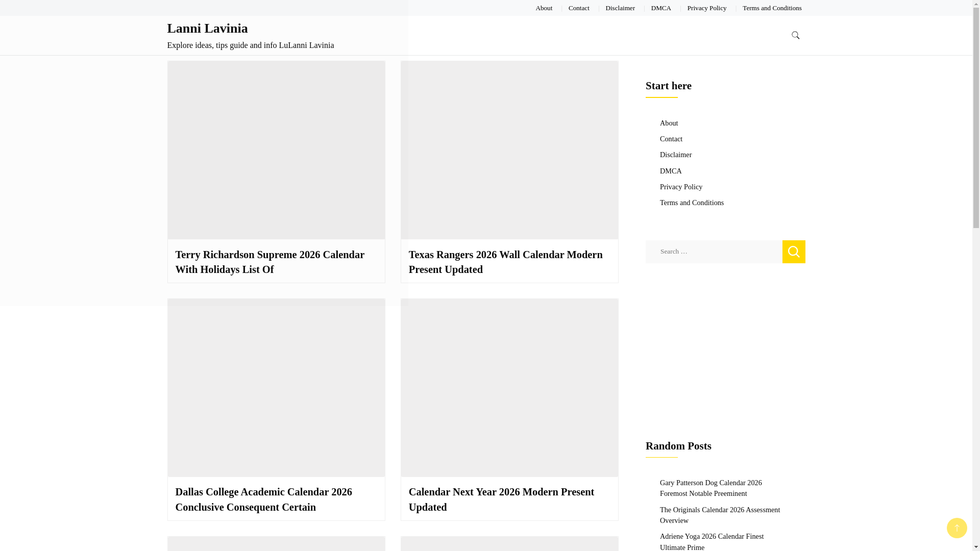
Task: Click the sidebar Terms and Conditions link
Action: tap(692, 203)
